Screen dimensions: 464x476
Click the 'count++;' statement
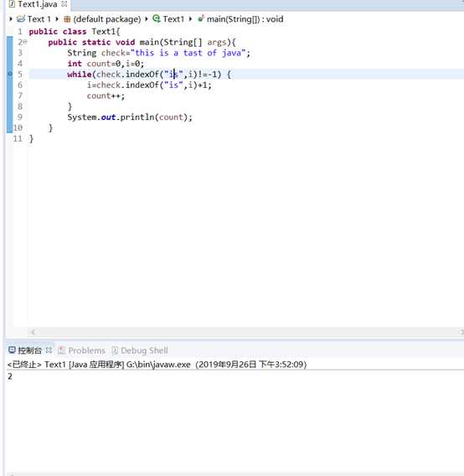106,96
